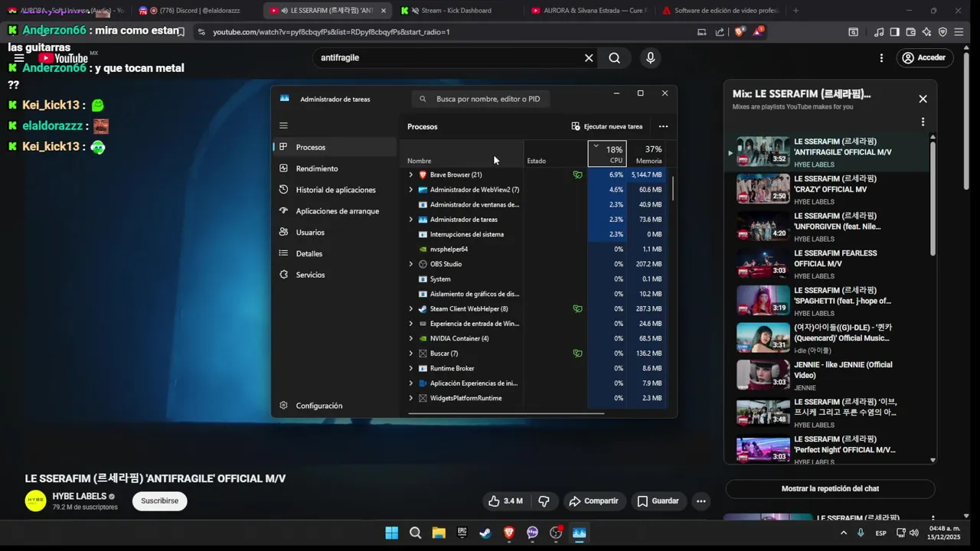Click efficiency leaf icon on Brave Browser row
The height and width of the screenshot is (551, 980).
(577, 174)
